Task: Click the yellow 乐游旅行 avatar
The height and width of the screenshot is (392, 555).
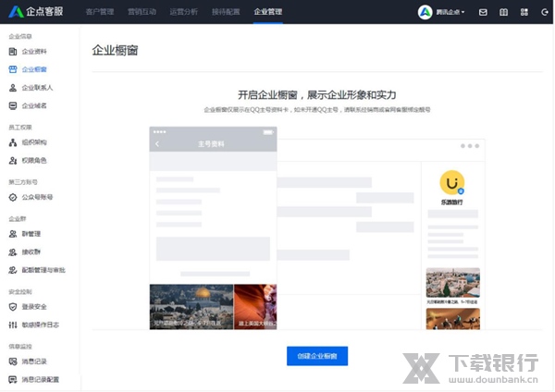Action: click(452, 183)
